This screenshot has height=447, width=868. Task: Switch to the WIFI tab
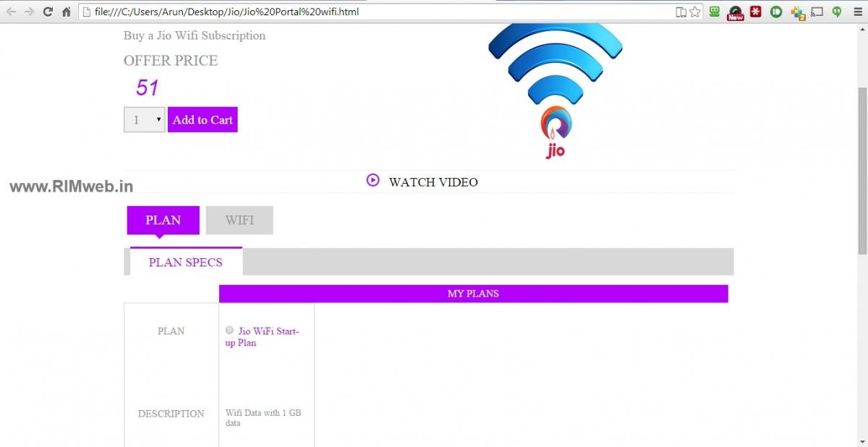pyautogui.click(x=239, y=220)
